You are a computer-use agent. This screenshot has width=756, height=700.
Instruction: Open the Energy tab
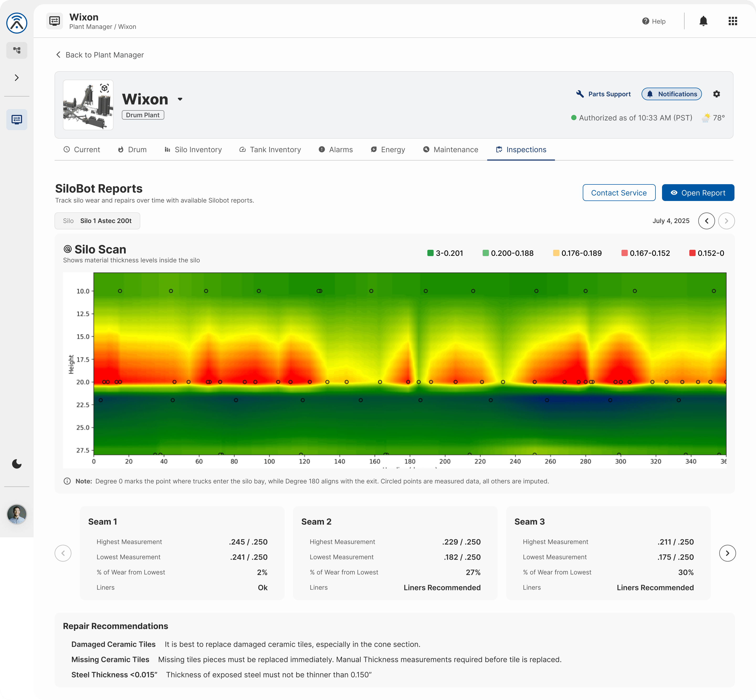coord(388,150)
